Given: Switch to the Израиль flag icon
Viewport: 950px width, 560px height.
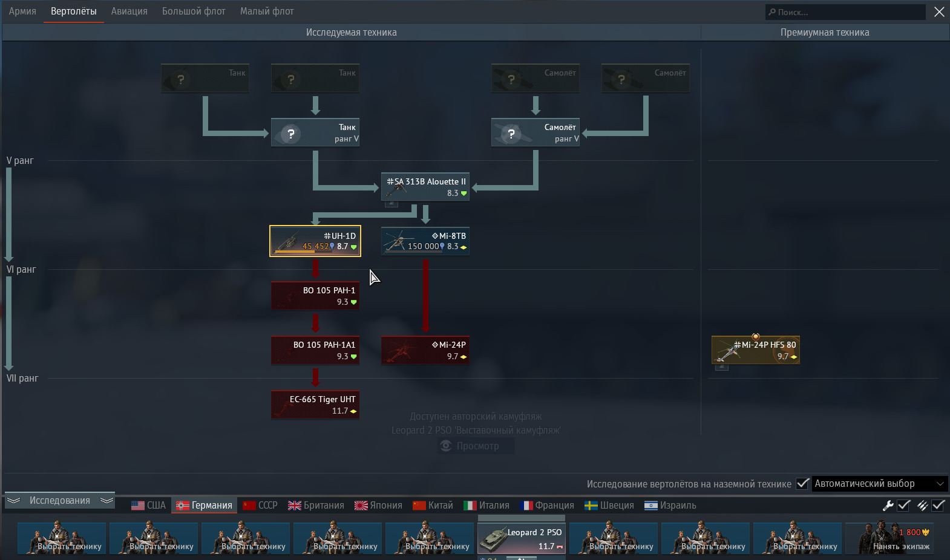Looking at the screenshot, I should click(x=651, y=506).
